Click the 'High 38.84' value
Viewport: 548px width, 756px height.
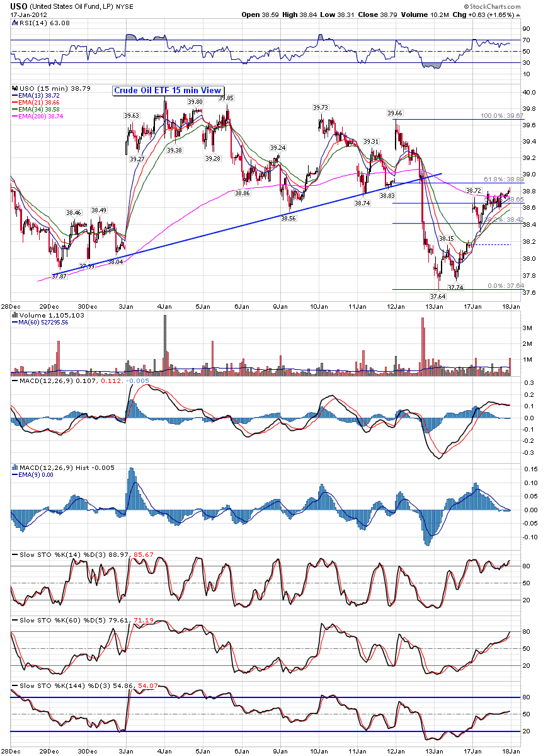pos(300,14)
